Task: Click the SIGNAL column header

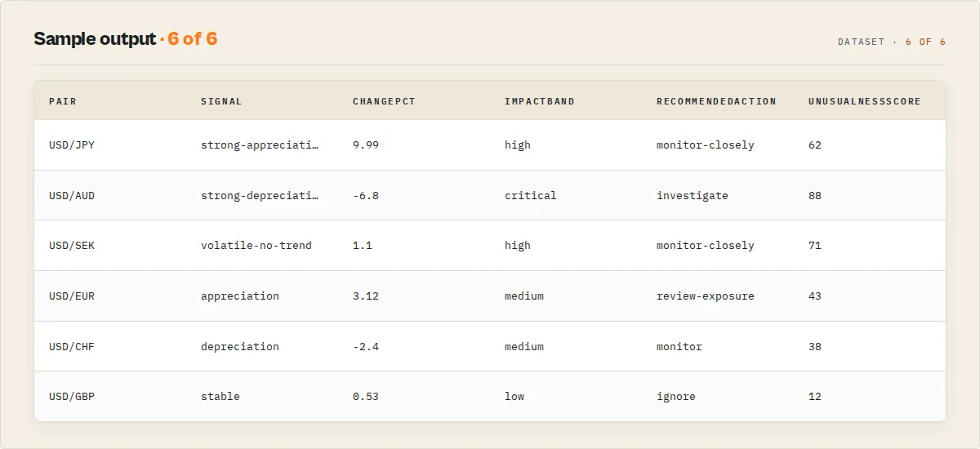Action: 221,101
